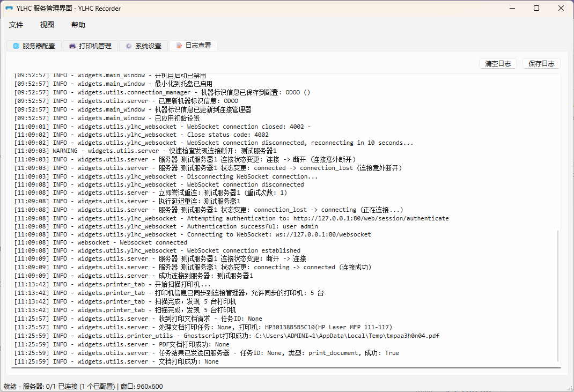This screenshot has width=574, height=392.
Task: Maximize the YLHC Recorder window
Action: point(536,9)
